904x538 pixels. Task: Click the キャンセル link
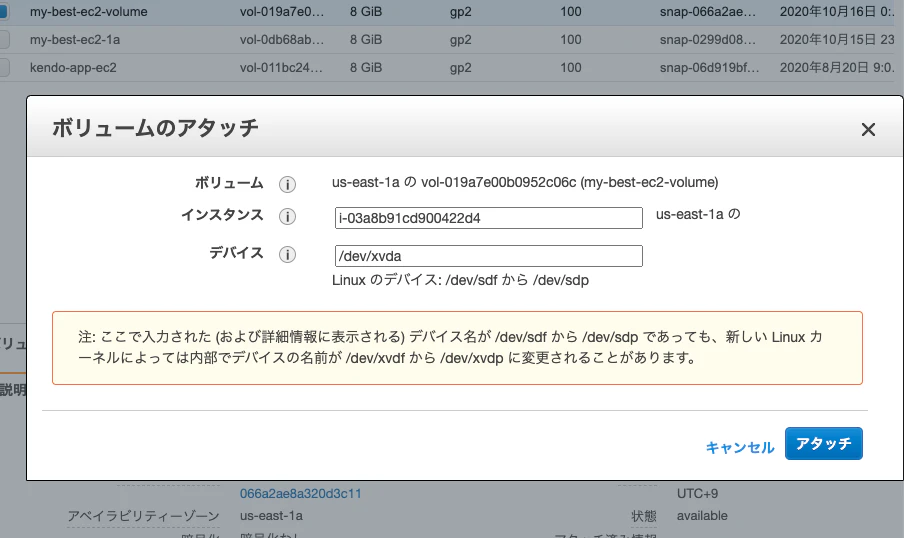coord(740,447)
